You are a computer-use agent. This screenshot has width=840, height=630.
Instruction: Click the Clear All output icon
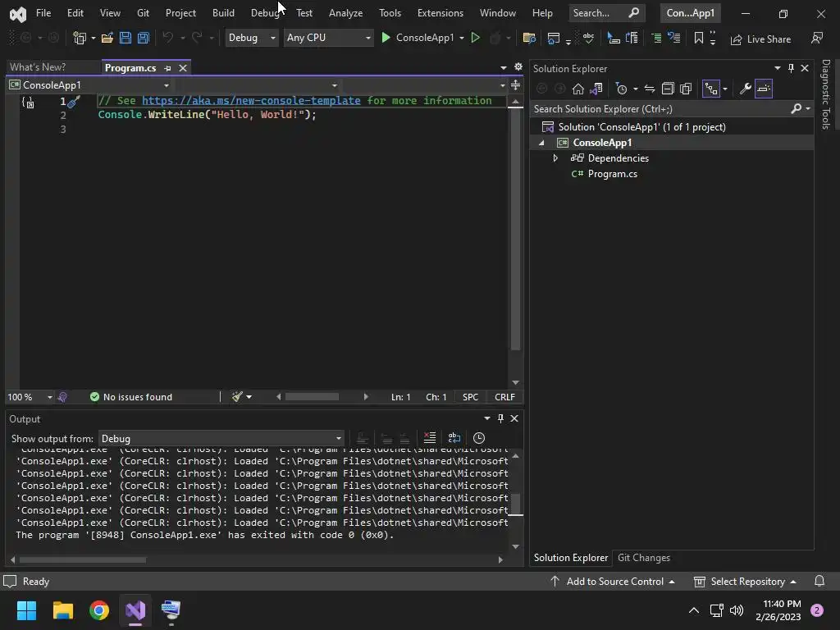point(430,438)
